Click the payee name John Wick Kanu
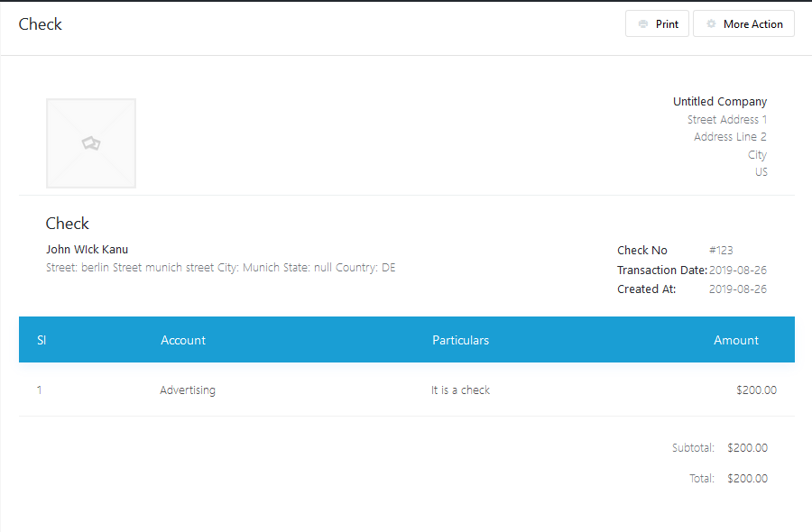 pos(87,250)
